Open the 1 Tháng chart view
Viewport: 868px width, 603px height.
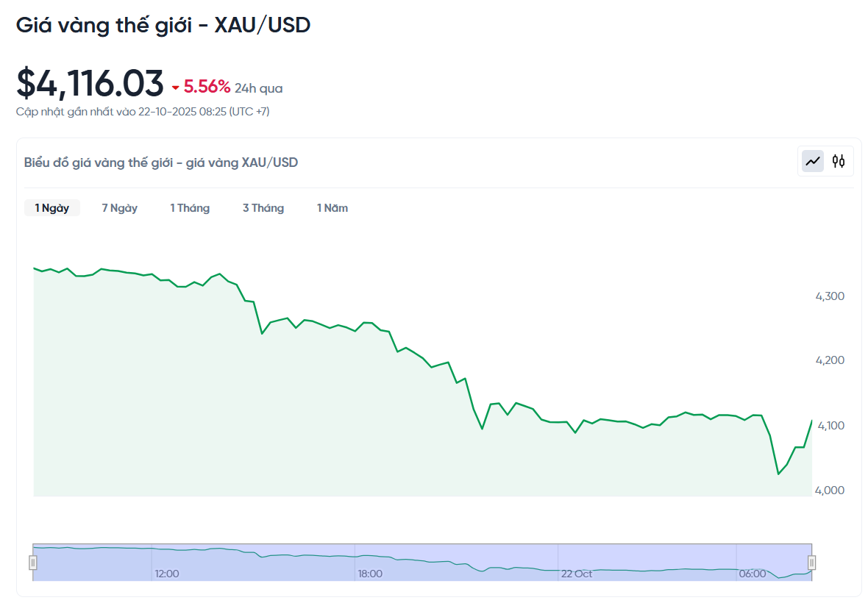[x=189, y=207]
